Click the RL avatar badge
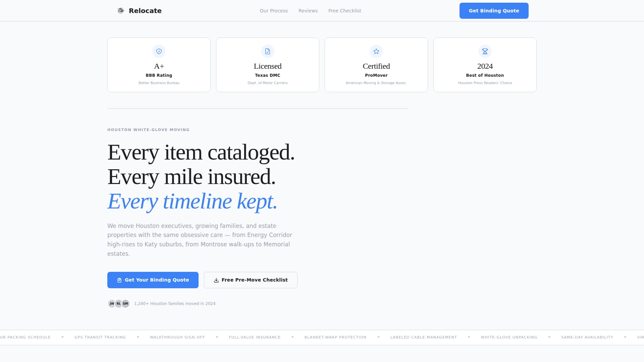644x362 pixels. click(x=118, y=304)
